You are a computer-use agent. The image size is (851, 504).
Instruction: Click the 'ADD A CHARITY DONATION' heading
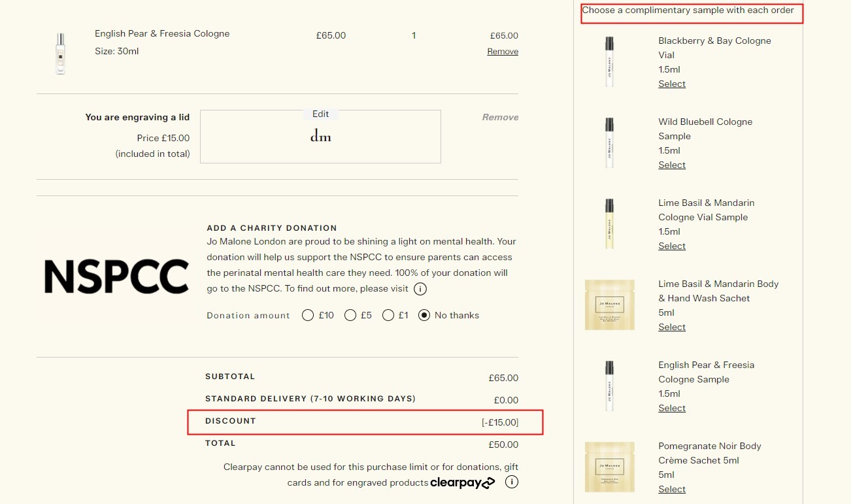(x=272, y=228)
